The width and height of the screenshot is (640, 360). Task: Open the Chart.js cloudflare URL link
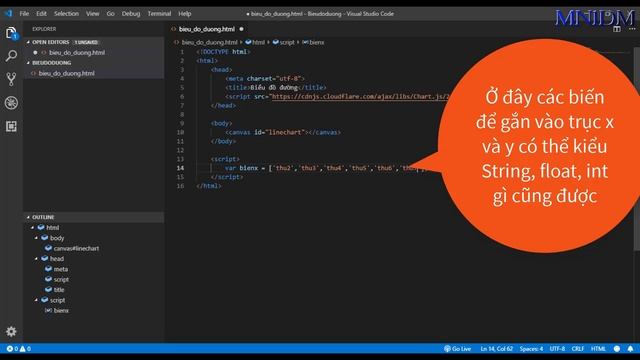point(360,97)
